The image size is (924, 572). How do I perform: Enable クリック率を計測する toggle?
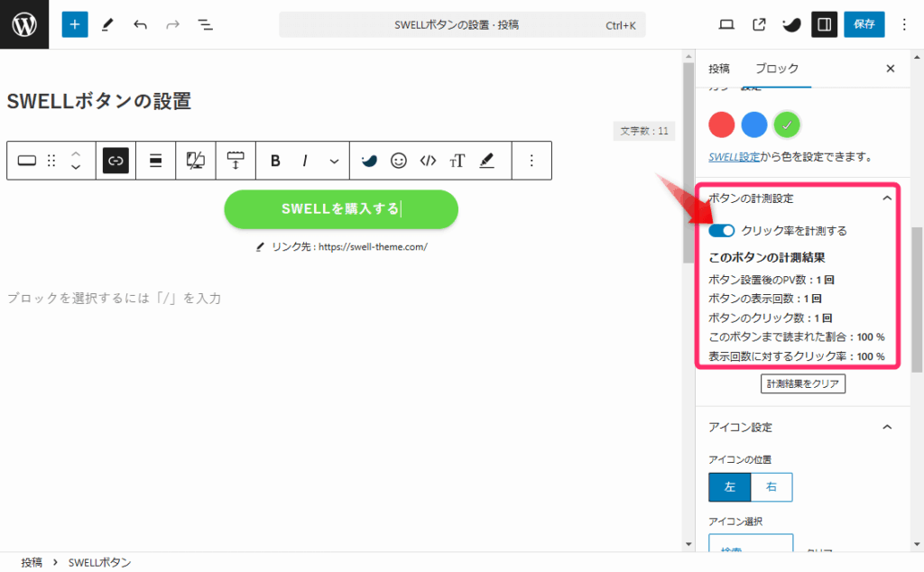[721, 231]
